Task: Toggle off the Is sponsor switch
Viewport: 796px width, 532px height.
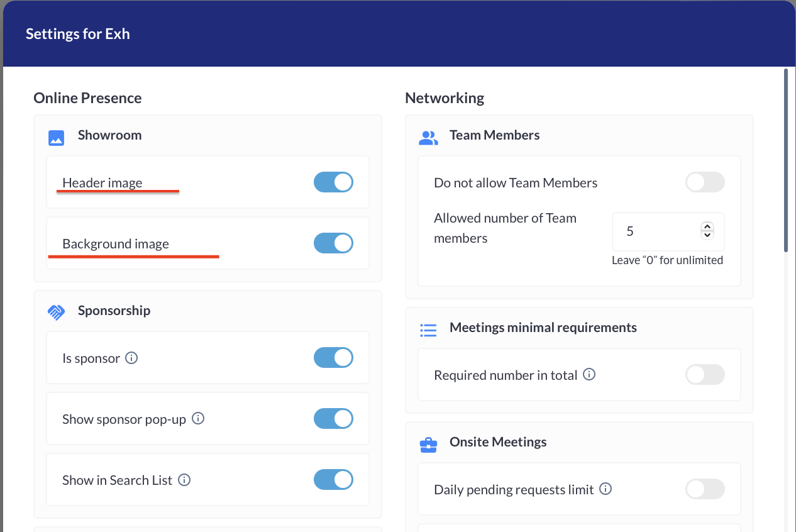Action: click(x=333, y=358)
